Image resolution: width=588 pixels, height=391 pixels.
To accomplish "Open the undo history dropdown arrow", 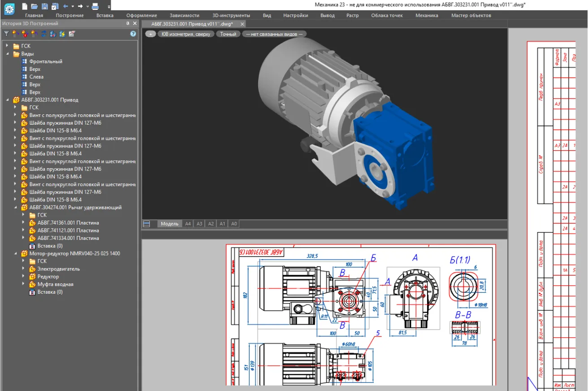I will coord(73,6).
